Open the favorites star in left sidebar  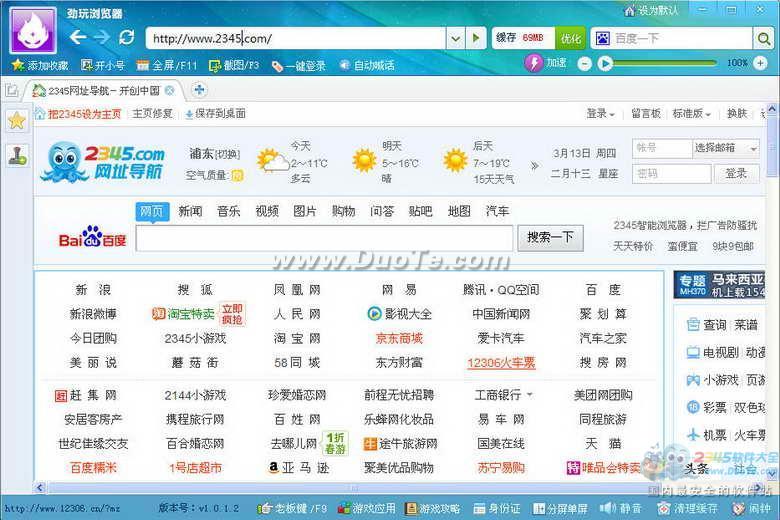click(16, 120)
